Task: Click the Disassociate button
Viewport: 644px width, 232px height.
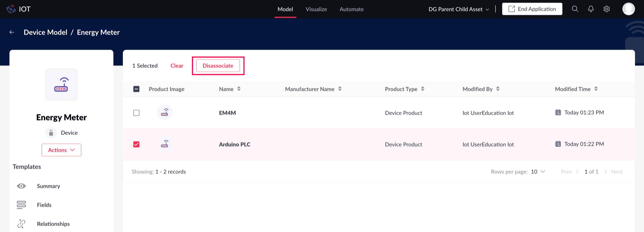Action: click(218, 66)
